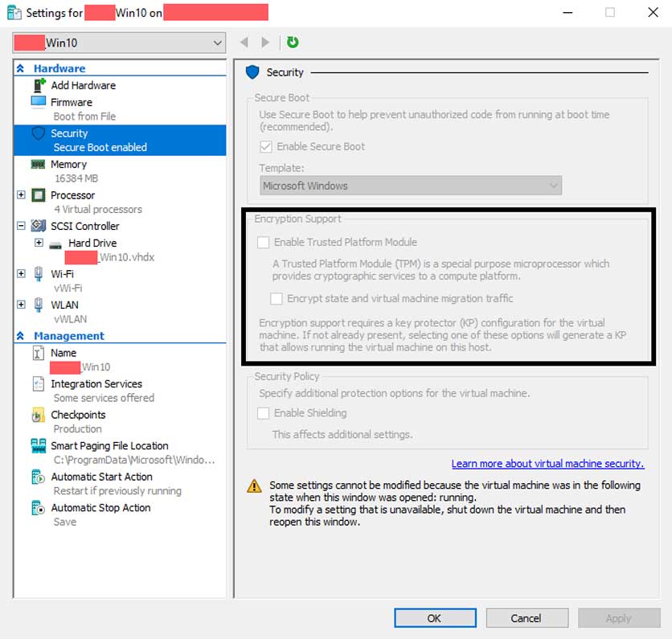This screenshot has height=639, width=672.
Task: Collapse the Hardware section header
Action: pos(21,69)
